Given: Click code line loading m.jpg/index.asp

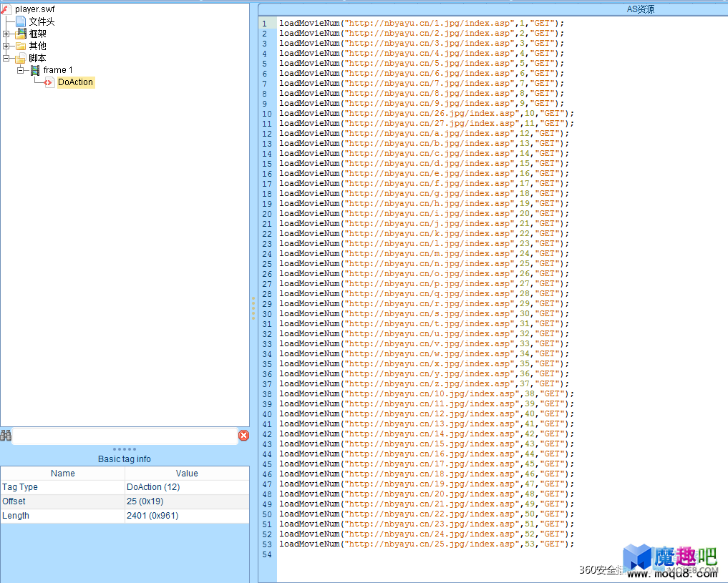Looking at the screenshot, I should click(x=424, y=253).
